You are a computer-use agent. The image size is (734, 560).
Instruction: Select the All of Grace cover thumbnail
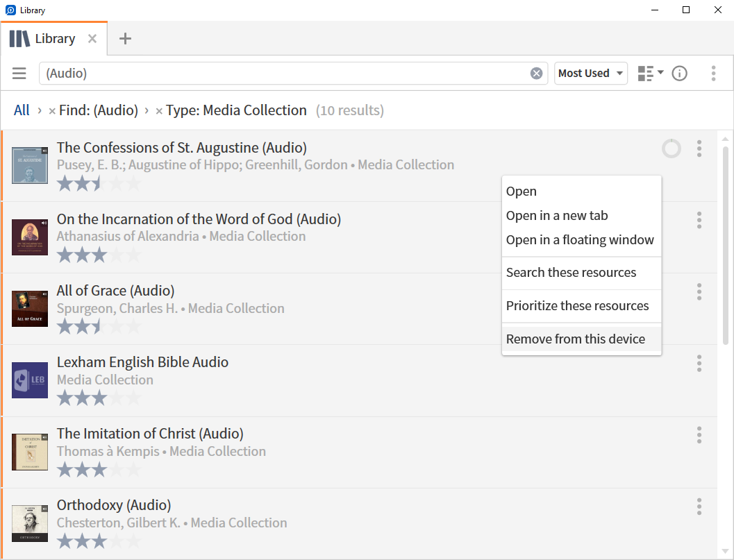click(30, 309)
